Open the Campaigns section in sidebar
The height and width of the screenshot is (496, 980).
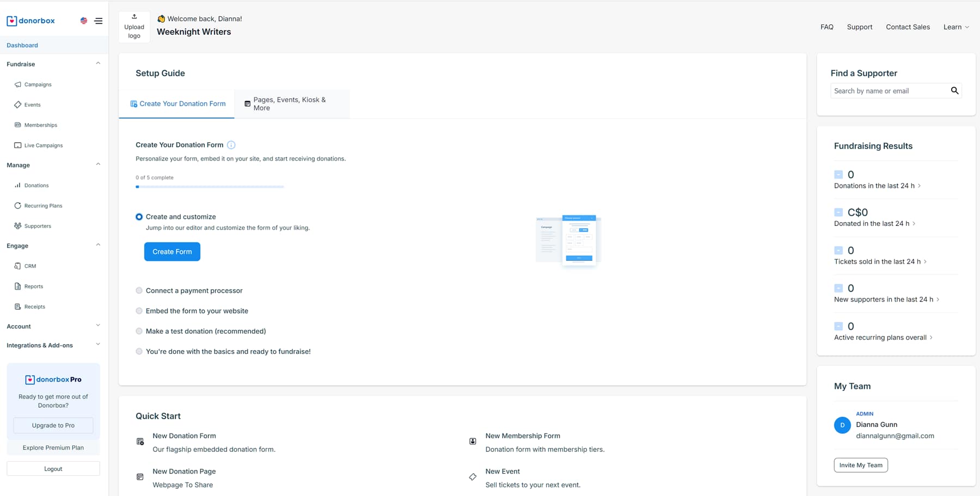pyautogui.click(x=38, y=84)
